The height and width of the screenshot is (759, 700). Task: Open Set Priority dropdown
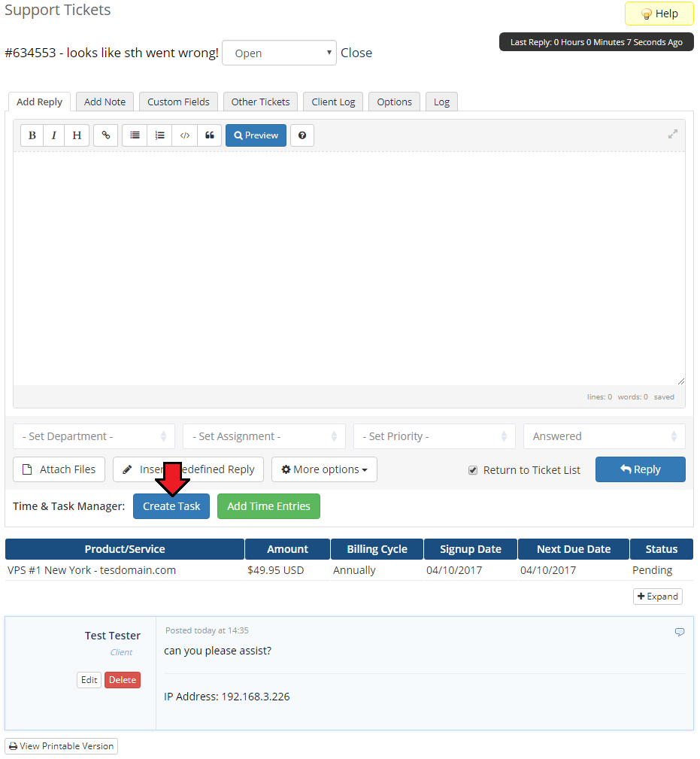[x=435, y=436]
